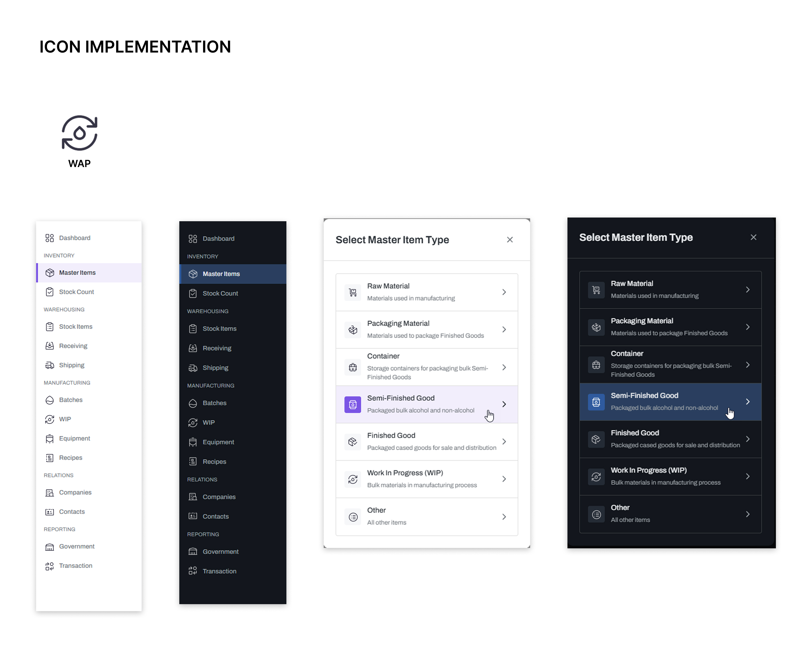Select Master Items in the dark sidebar
The image size is (812, 669).
click(221, 274)
